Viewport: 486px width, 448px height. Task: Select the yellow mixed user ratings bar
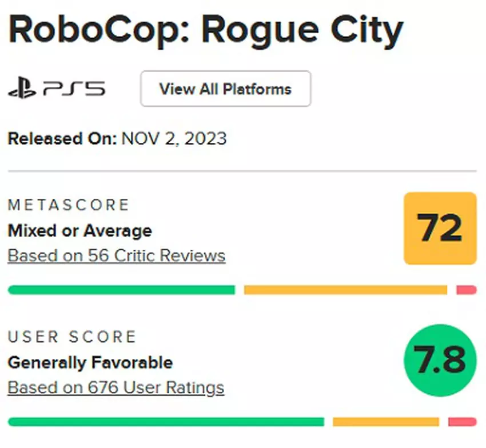tap(385, 422)
